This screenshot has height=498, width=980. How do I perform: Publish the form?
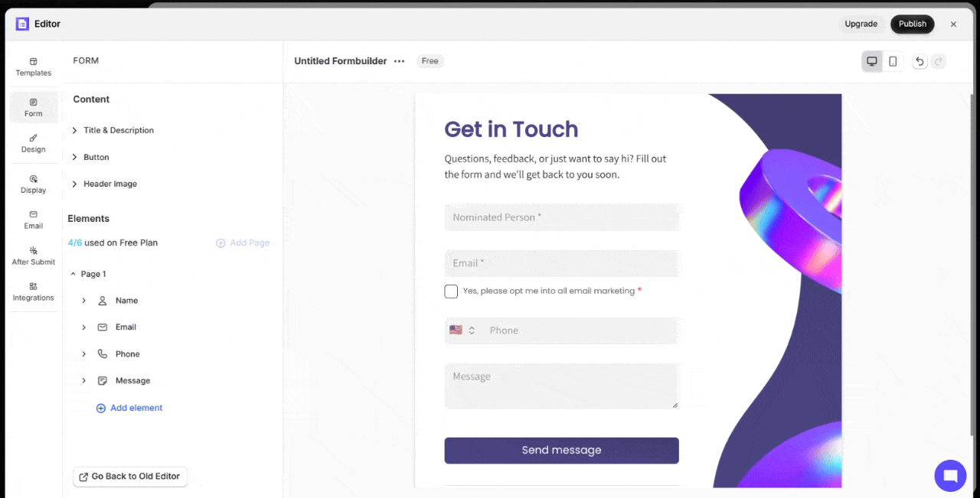[x=913, y=24]
